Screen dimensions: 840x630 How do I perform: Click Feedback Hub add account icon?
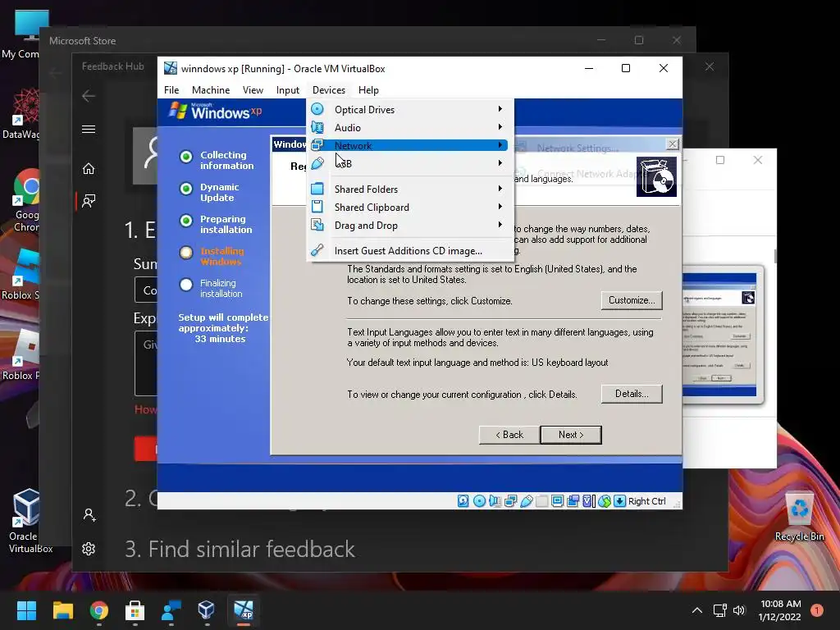tap(89, 515)
